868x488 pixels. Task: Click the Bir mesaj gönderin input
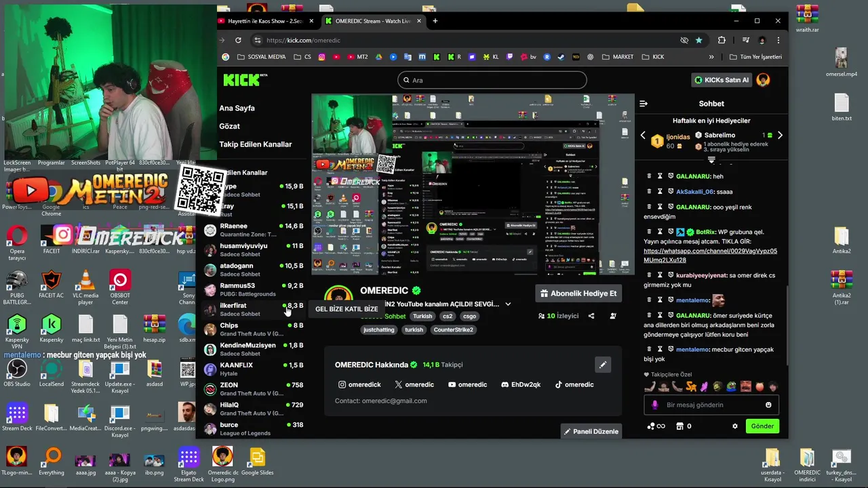tap(711, 405)
